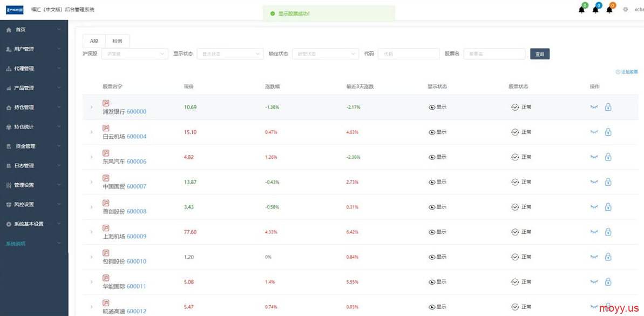Lock the 白云机场 600004 stock
This screenshot has width=644, height=316.
tap(608, 132)
